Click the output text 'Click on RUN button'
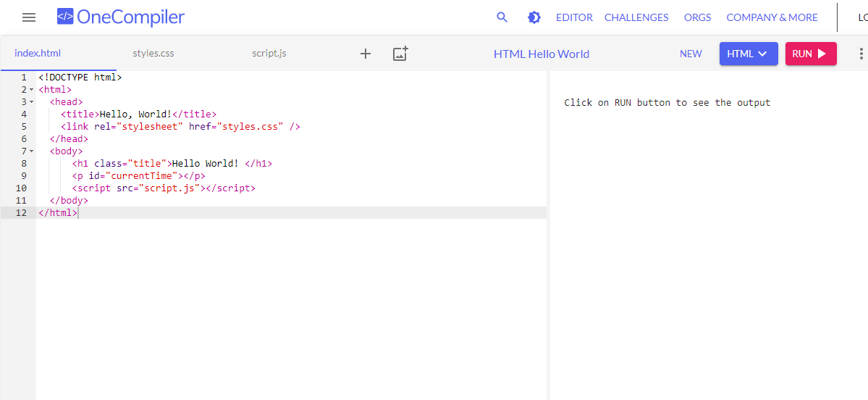The height and width of the screenshot is (400, 868). (x=667, y=102)
